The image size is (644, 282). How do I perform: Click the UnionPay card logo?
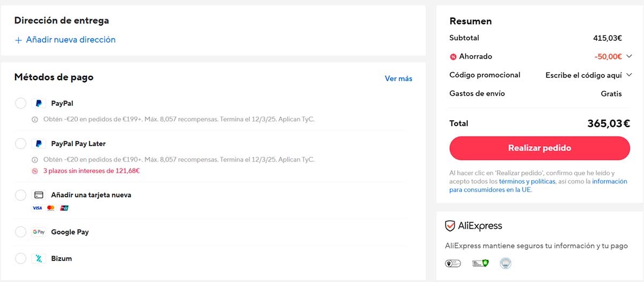(64, 208)
